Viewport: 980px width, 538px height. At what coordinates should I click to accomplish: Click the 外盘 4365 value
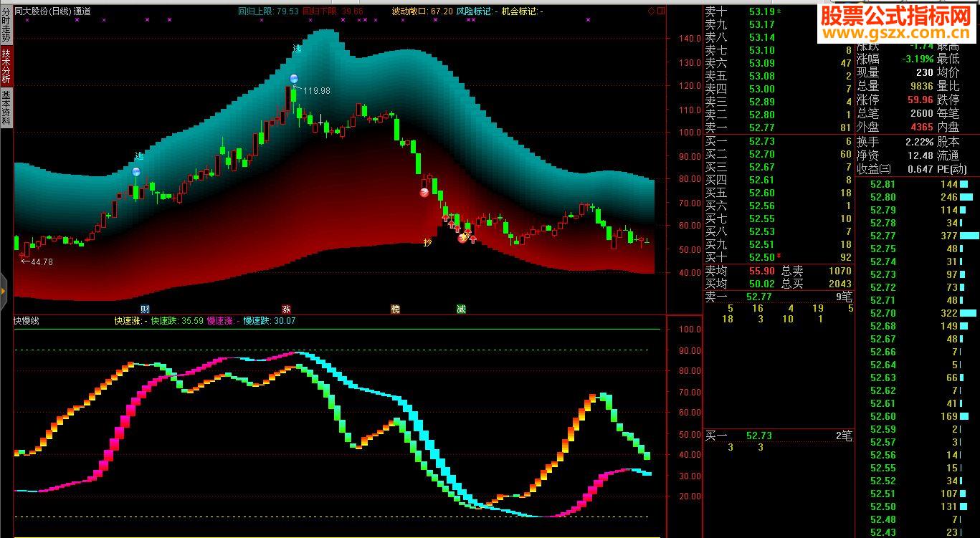point(920,127)
